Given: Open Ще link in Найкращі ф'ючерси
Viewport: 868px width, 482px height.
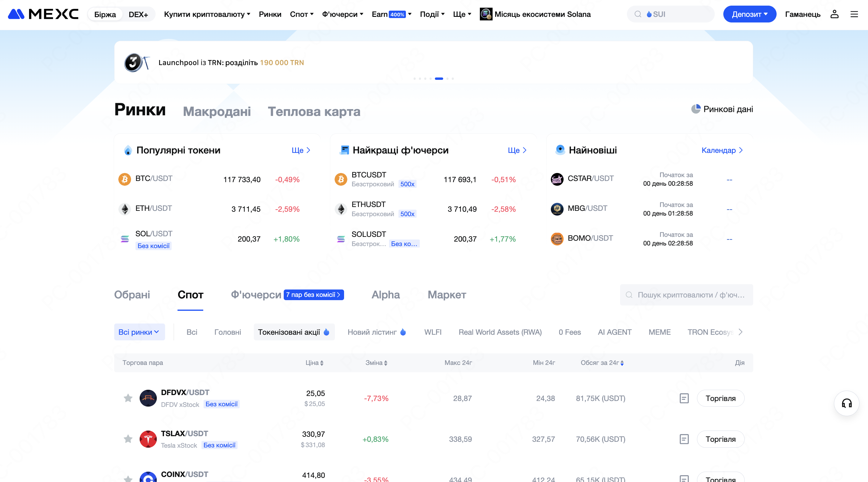Looking at the screenshot, I should pos(517,150).
